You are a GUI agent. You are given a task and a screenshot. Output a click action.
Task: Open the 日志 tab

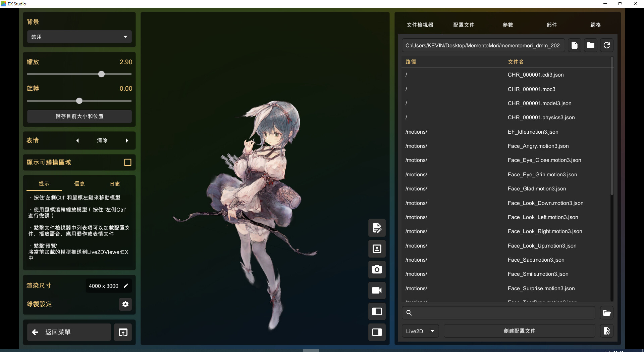pyautogui.click(x=115, y=184)
